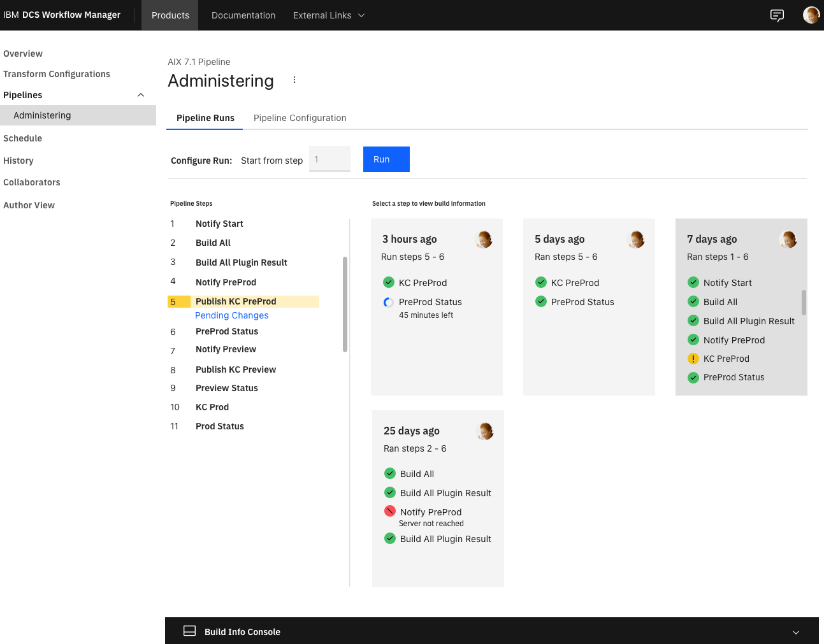Open Transform Configurations in sidebar
The width and height of the screenshot is (824, 644).
[x=57, y=74]
